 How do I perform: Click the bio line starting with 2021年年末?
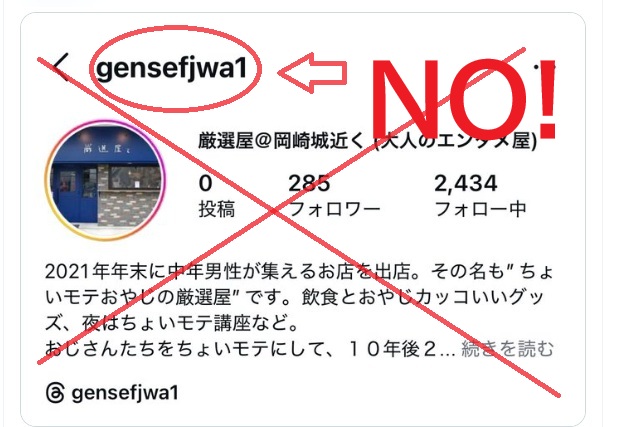[x=299, y=272]
